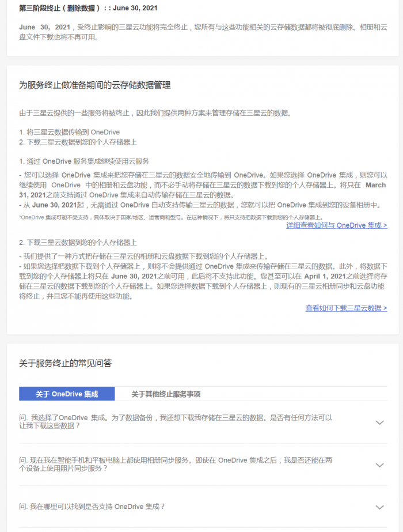Open the 详细查看如何与 OneDrive 集成 link
Screen dimensions: 403x532
click(x=337, y=225)
